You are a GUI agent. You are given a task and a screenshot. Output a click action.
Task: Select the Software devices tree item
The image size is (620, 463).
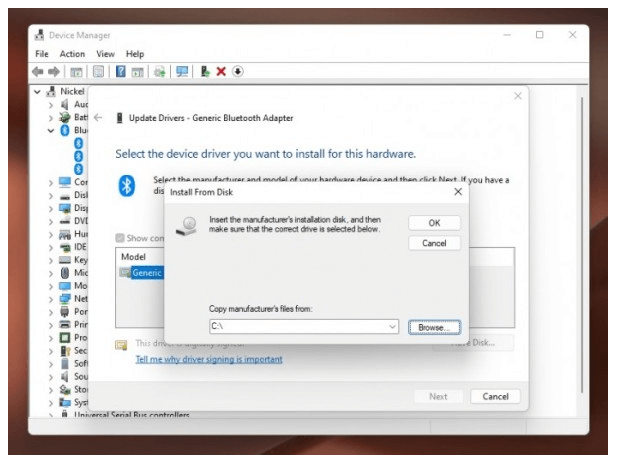pos(73,363)
